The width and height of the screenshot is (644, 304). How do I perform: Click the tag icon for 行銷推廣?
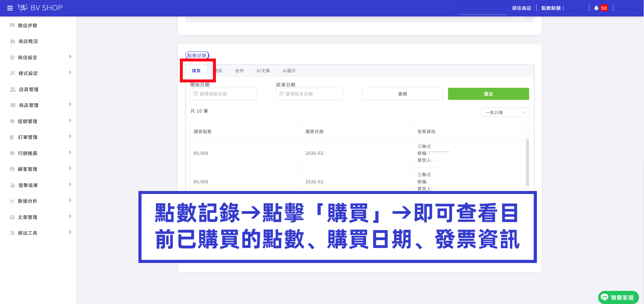12,153
